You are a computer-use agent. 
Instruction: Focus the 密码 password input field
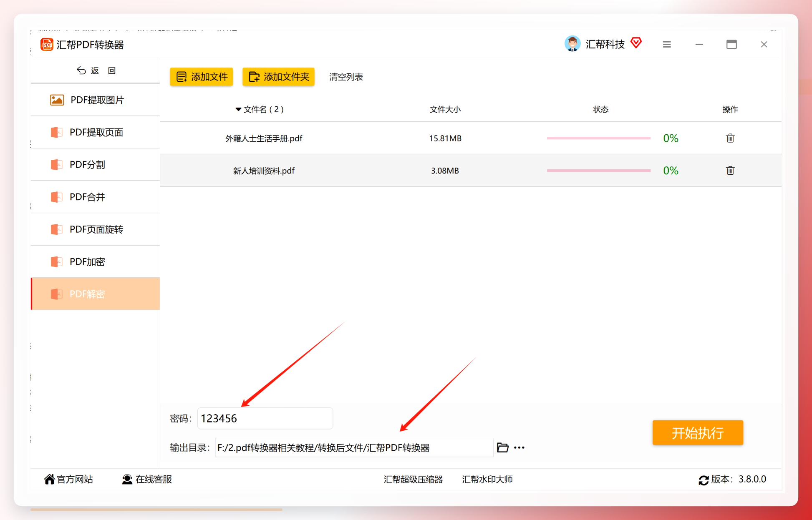(265, 418)
